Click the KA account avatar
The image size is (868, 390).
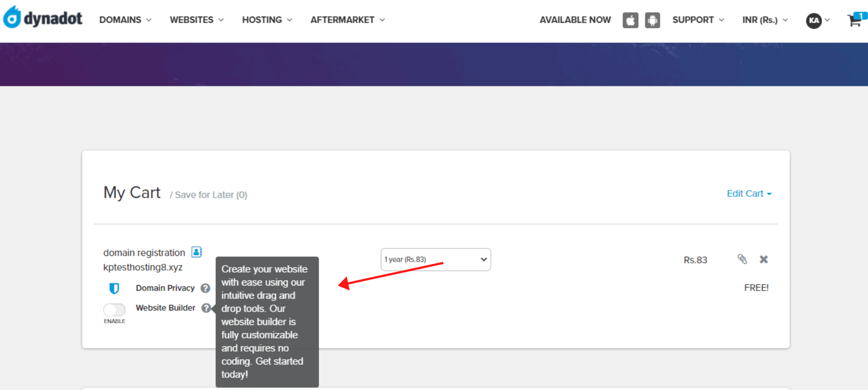(814, 20)
